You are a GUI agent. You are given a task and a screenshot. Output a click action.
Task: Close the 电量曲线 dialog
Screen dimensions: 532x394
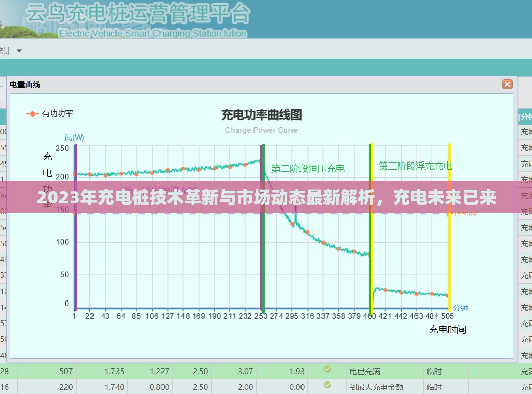coord(507,84)
